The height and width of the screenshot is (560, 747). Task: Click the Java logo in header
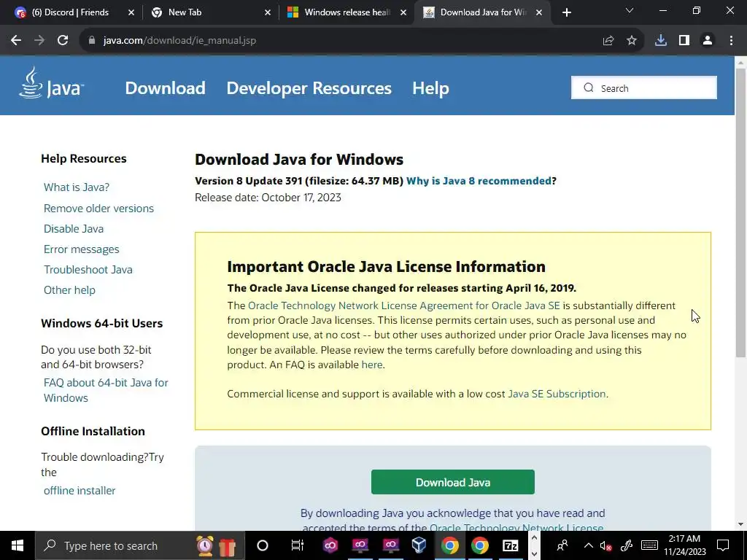pyautogui.click(x=52, y=83)
